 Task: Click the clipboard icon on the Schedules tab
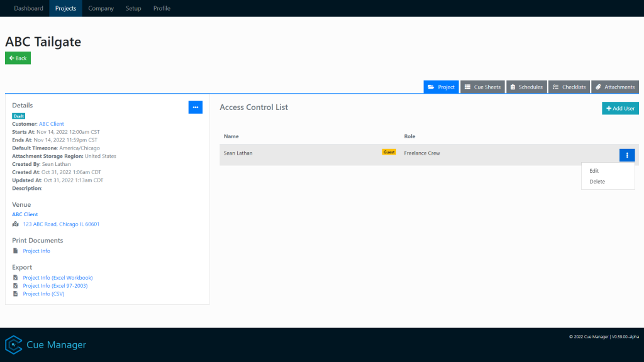[x=513, y=87]
